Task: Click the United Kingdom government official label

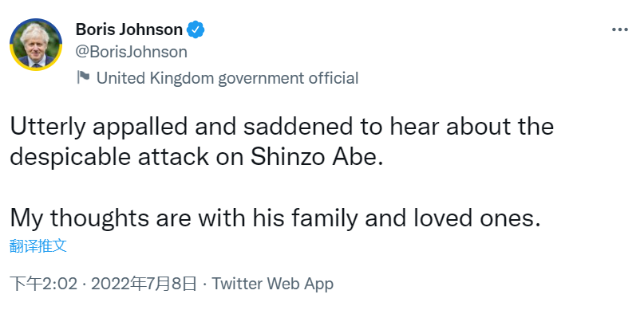Action: pos(227,78)
